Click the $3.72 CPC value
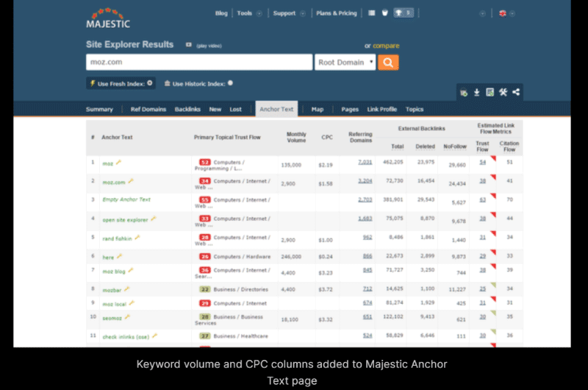This screenshot has width=588, height=390. click(x=326, y=289)
